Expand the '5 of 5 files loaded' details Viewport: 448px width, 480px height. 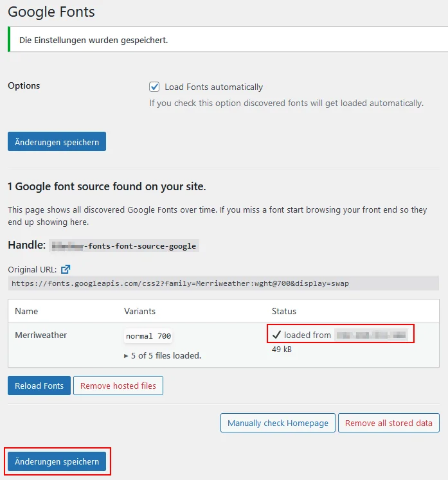[163, 356]
